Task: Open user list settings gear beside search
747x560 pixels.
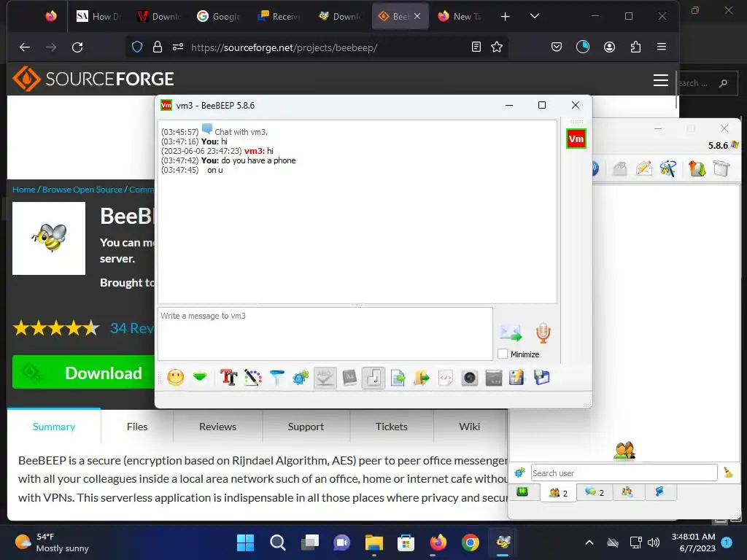Action: tap(519, 472)
